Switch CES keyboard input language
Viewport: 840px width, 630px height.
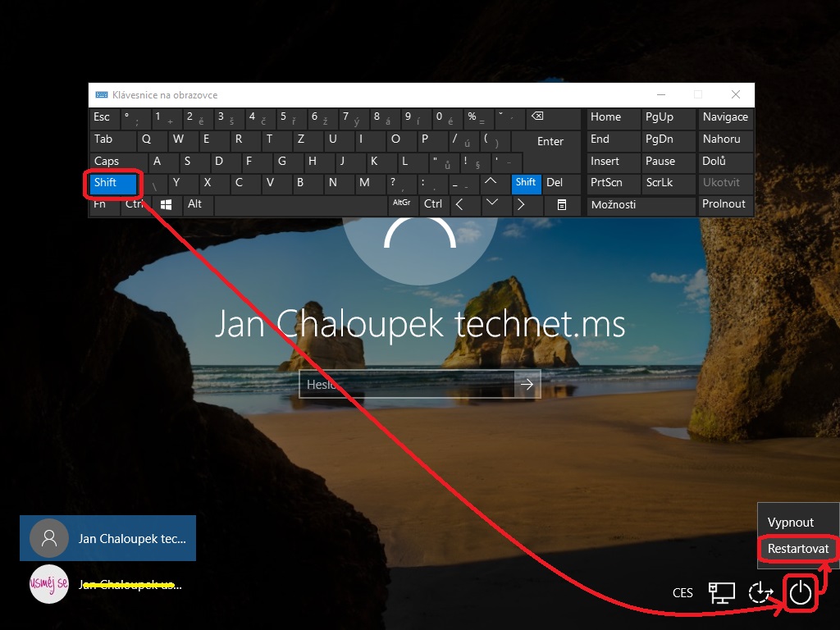pyautogui.click(x=682, y=592)
